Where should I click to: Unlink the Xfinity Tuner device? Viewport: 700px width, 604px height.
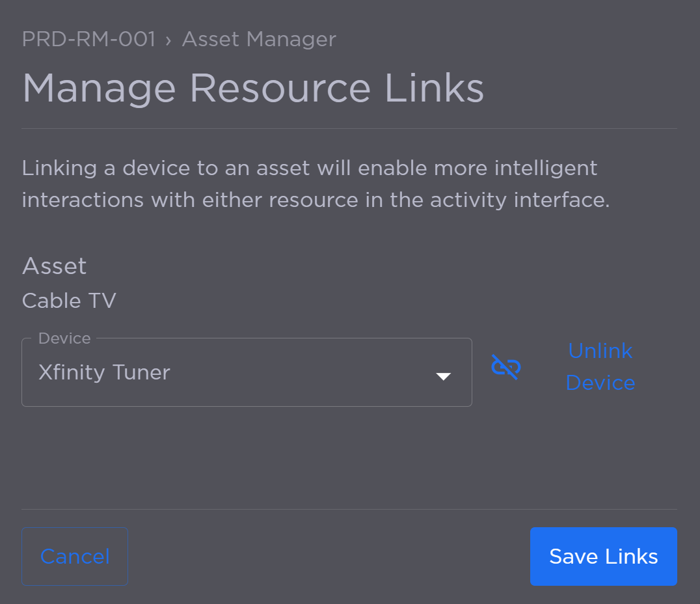coord(600,366)
